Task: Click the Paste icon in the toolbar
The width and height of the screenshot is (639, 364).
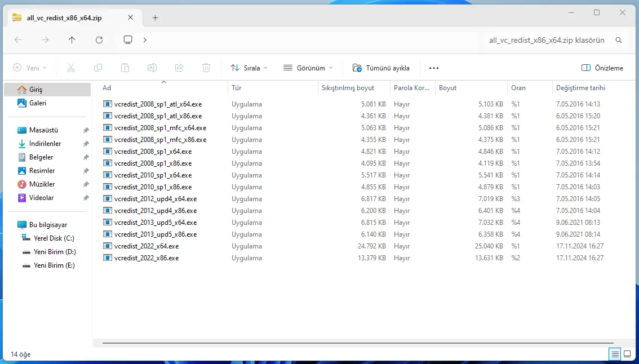Action: point(125,68)
